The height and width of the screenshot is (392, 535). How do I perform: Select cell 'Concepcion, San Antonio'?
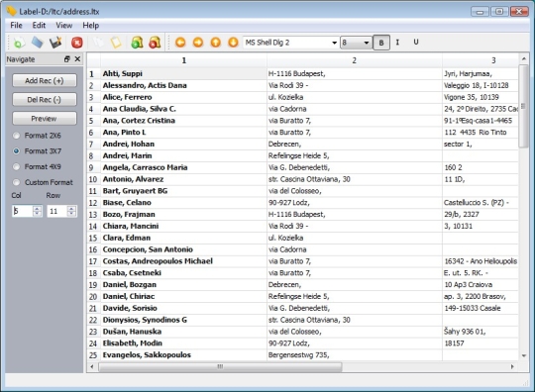click(183, 249)
